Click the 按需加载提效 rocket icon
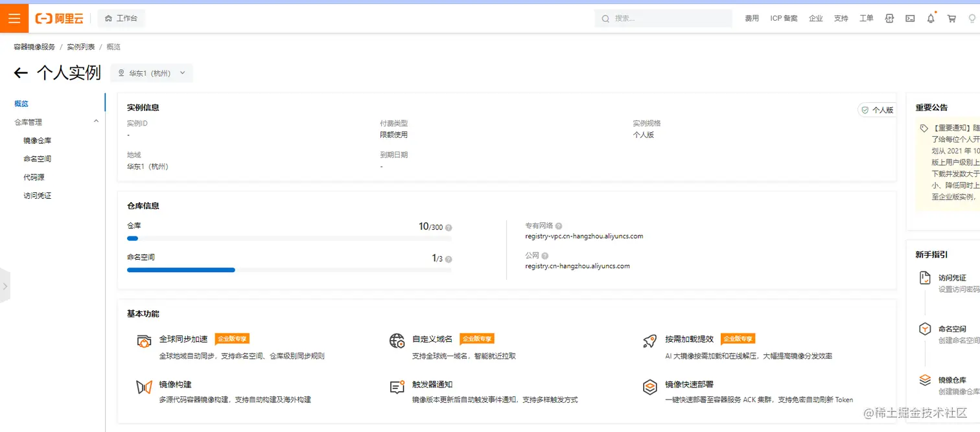The image size is (980, 432). tap(650, 341)
